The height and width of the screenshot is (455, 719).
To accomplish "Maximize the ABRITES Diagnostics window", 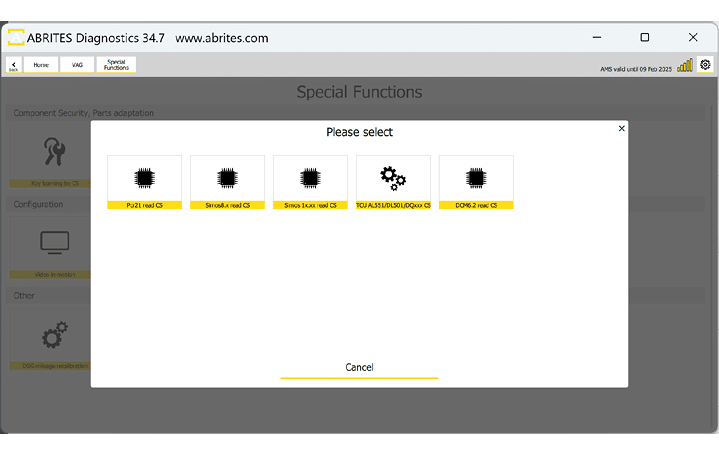I will tap(644, 38).
